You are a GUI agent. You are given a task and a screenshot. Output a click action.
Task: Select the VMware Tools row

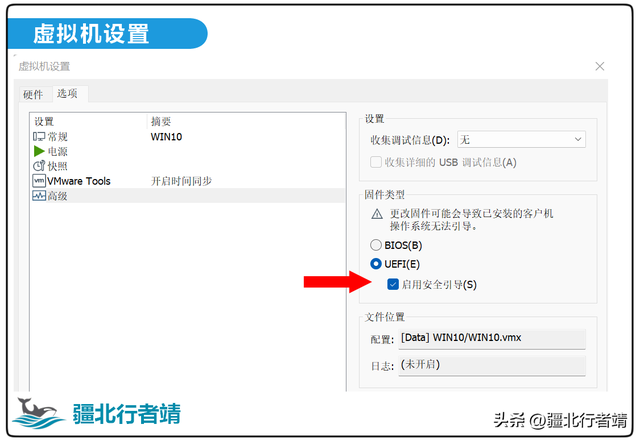[188, 180]
